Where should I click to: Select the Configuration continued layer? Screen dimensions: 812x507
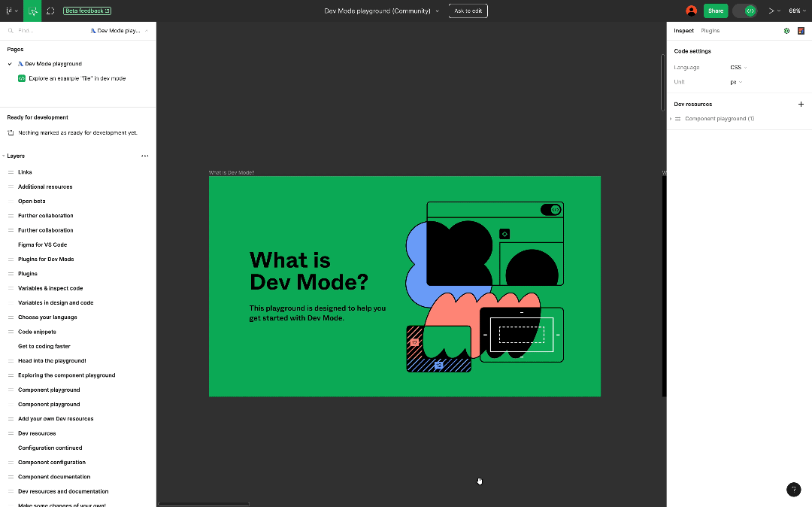(x=50, y=448)
